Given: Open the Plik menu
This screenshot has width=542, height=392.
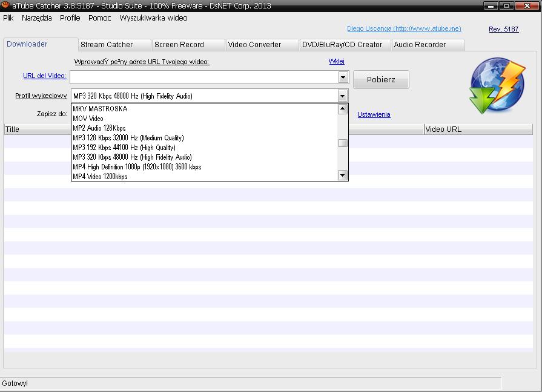Looking at the screenshot, I should (x=8, y=18).
